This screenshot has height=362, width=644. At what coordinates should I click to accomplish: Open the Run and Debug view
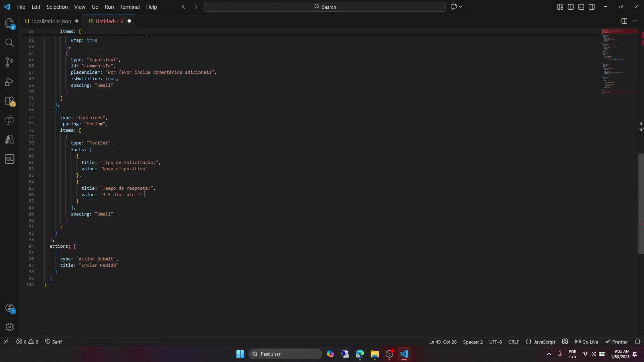[9, 82]
